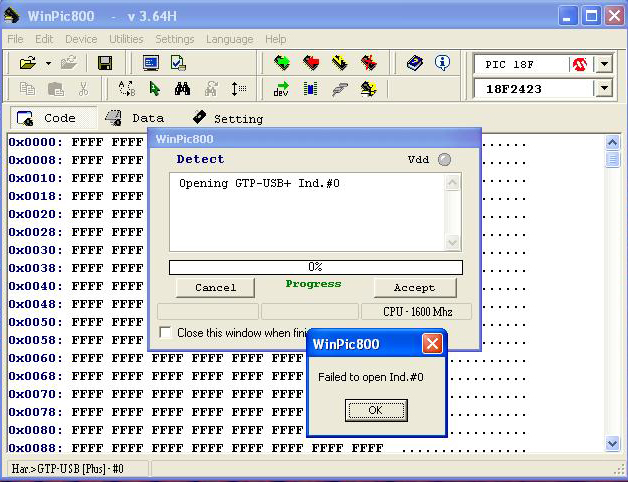Tick 'Close this window when finished' checkbox
Screen dimensions: 628x482
pos(165,333)
